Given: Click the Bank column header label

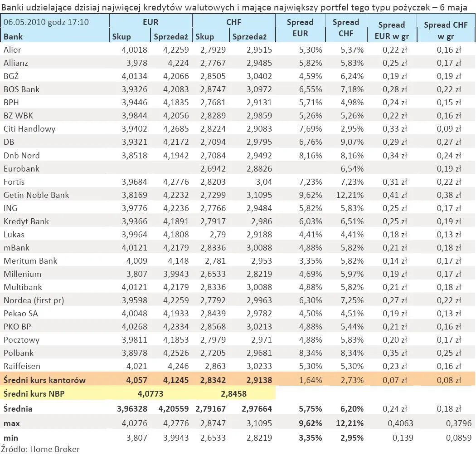Looking at the screenshot, I should coord(13,37).
